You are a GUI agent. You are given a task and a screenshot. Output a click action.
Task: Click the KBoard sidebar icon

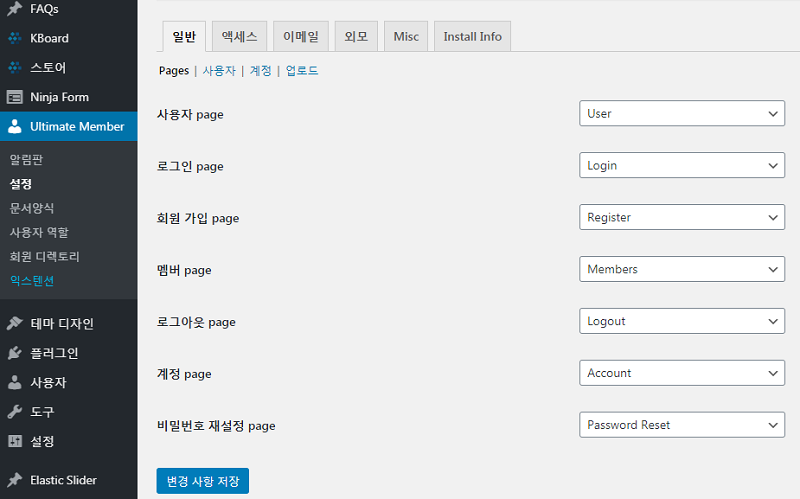[15, 38]
